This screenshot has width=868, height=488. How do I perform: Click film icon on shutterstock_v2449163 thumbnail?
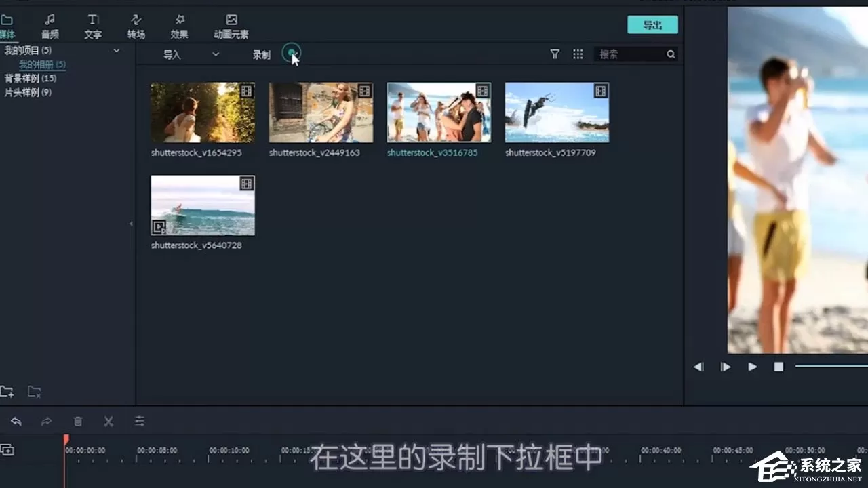coord(365,91)
